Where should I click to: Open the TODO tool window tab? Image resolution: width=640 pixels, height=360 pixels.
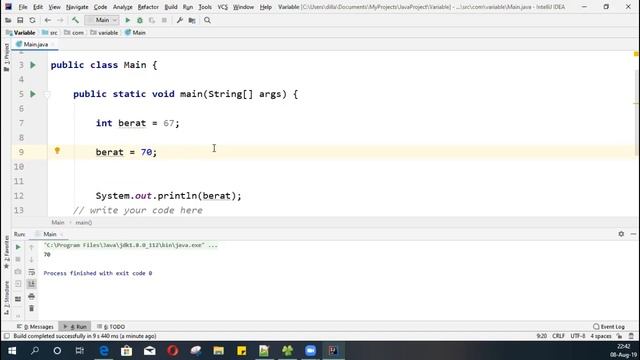(x=111, y=327)
